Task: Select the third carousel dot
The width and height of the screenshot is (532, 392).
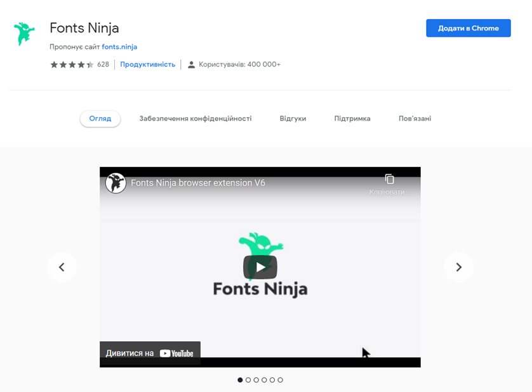Action: coord(256,380)
